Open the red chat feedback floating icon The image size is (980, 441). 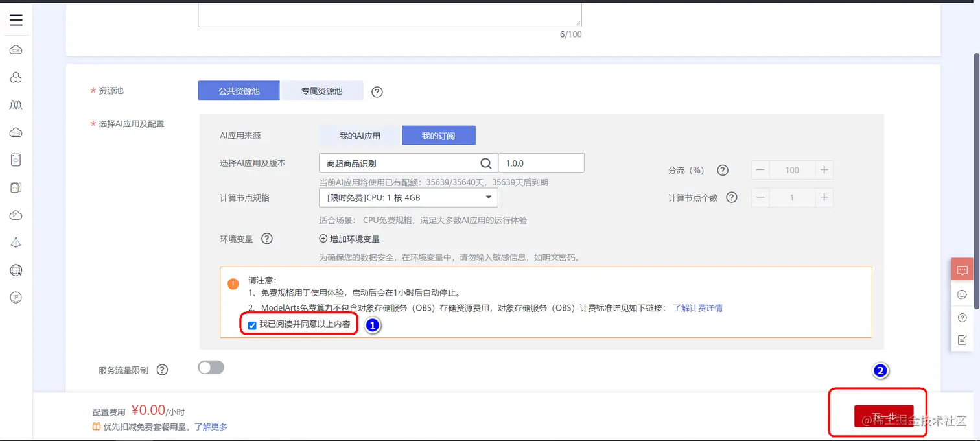[962, 270]
